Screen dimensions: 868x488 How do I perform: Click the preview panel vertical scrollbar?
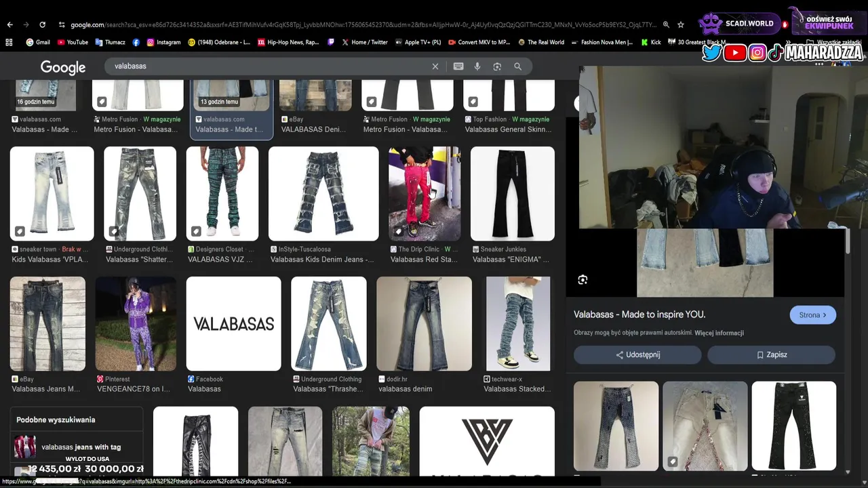click(x=848, y=242)
